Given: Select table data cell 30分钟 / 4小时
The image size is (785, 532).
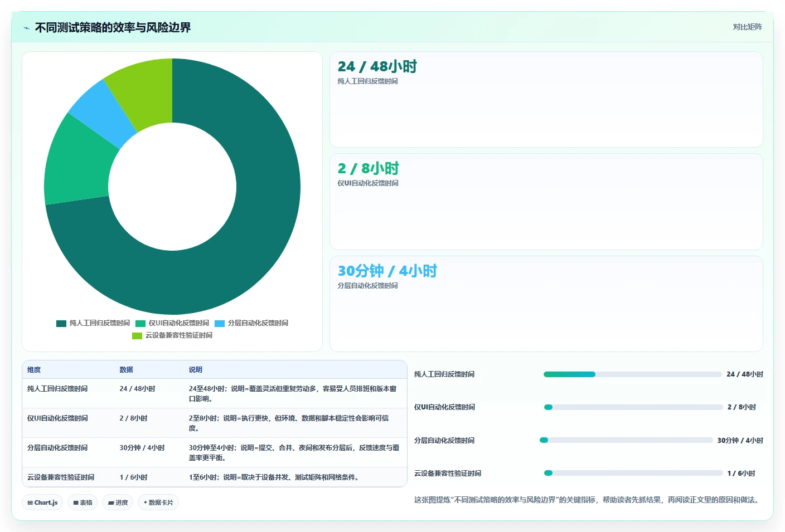Looking at the screenshot, I should (x=142, y=448).
